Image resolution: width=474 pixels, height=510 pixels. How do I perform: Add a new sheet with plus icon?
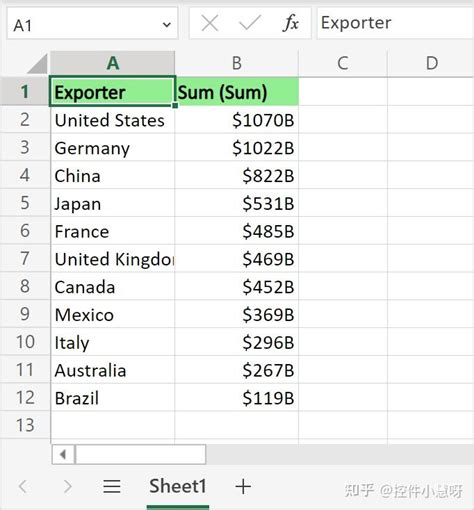243,487
